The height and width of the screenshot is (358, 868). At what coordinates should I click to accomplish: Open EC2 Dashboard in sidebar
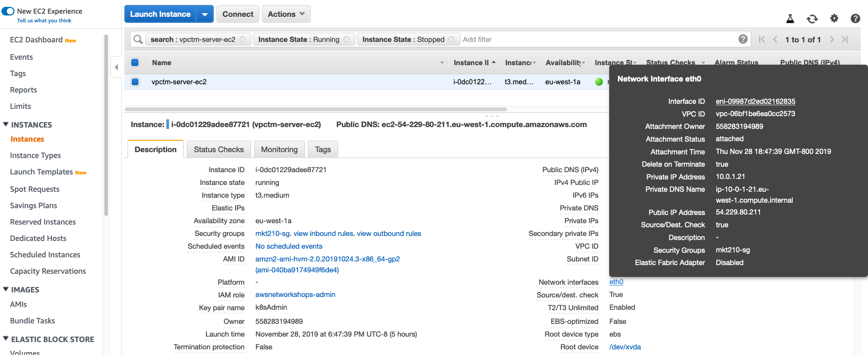coord(36,40)
